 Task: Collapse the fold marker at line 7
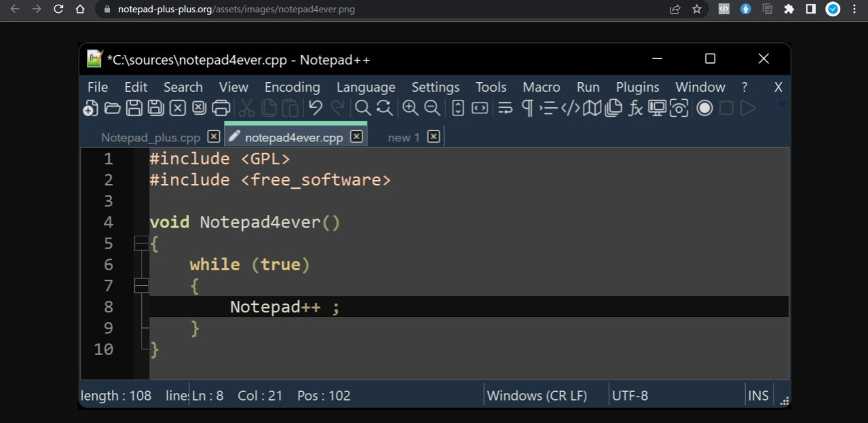pyautogui.click(x=141, y=285)
